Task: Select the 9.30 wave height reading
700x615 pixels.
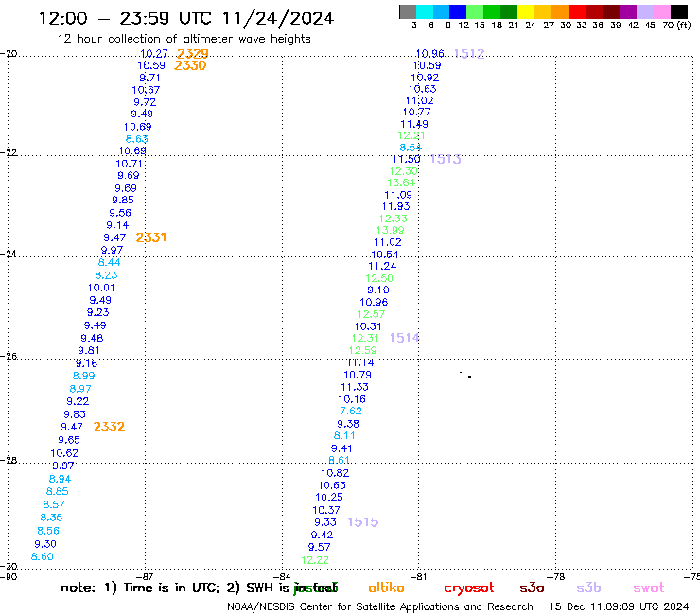Action: pos(45,543)
